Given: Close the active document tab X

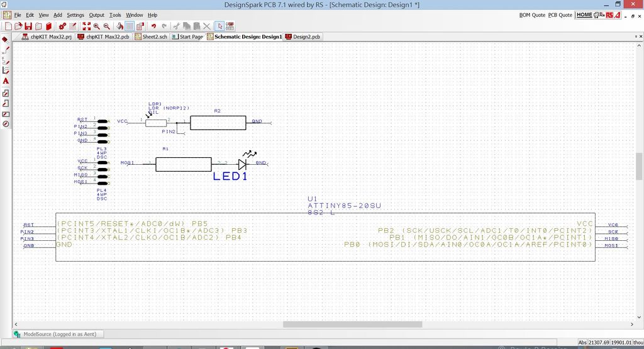Looking at the screenshot, I should click(641, 36).
